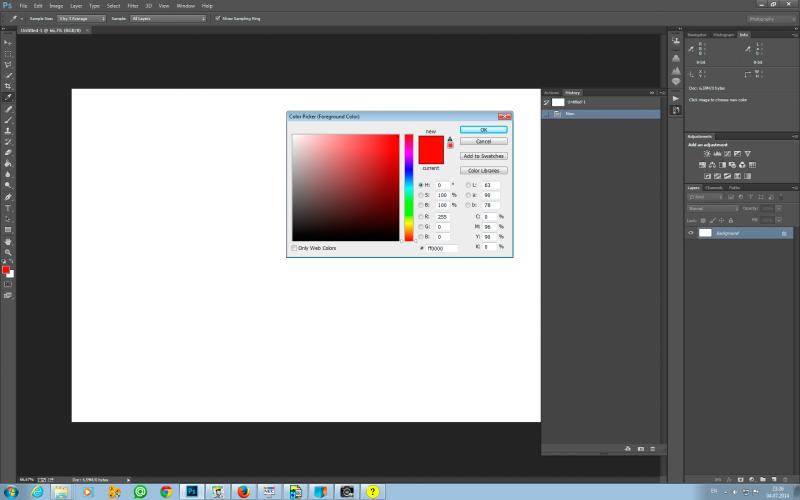Click the Brightness/Contrast adjustment icon
Viewport: 800px width, 500px height.
(707, 154)
